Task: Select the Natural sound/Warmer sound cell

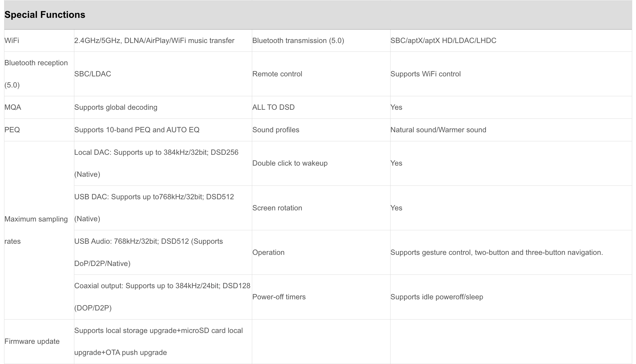Action: [x=438, y=130]
